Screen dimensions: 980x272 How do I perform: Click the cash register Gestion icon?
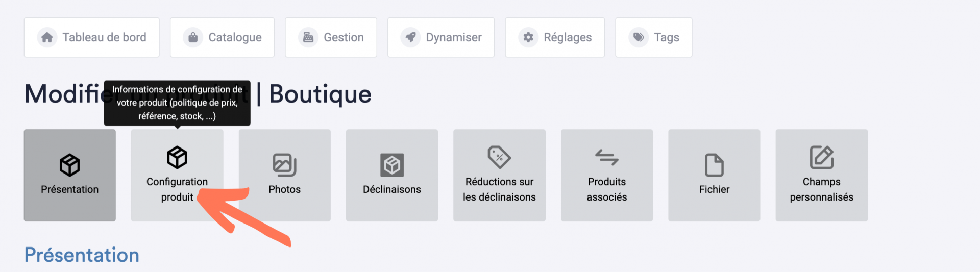tap(308, 37)
